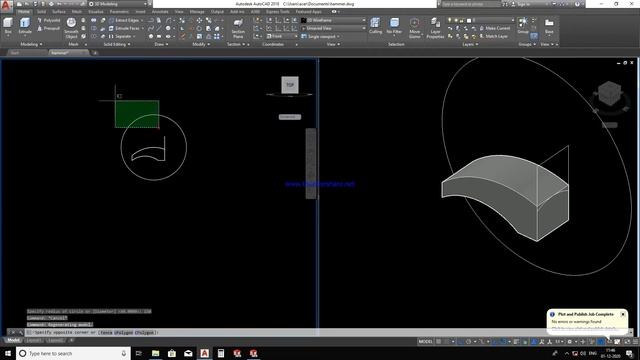
Task: Open the Single viewport dropdown
Action: tap(321, 36)
